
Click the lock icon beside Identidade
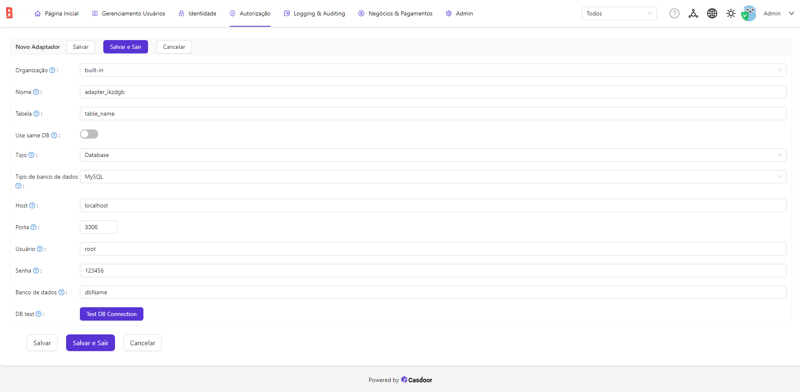pos(181,14)
